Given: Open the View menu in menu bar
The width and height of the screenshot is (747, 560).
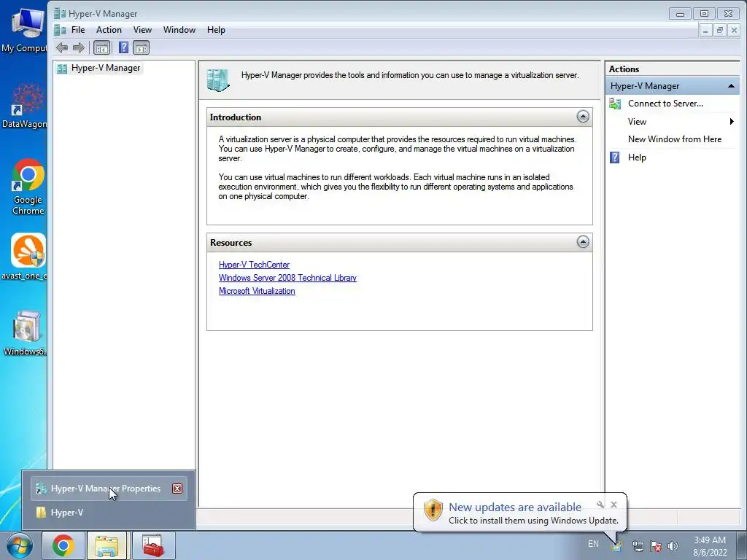Looking at the screenshot, I should point(142,30).
